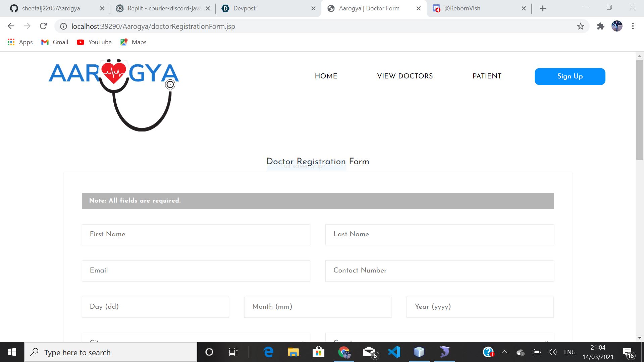This screenshot has width=644, height=362.
Task: Open Visual Studio Code from taskbar
Action: coord(394,352)
